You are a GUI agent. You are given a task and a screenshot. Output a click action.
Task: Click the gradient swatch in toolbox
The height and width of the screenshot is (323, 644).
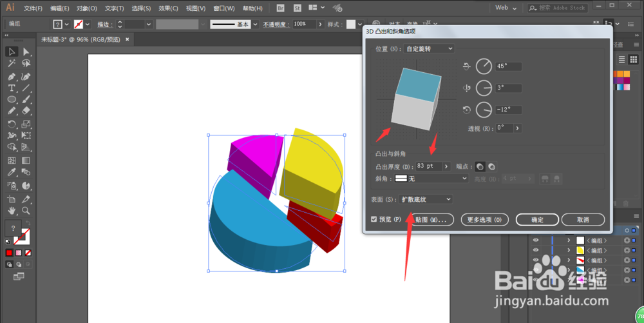(19, 253)
